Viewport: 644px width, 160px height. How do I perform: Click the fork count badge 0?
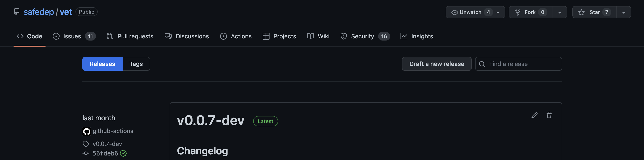(542, 12)
